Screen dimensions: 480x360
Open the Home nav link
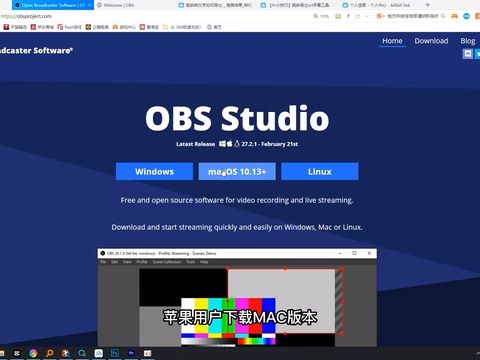(392, 41)
